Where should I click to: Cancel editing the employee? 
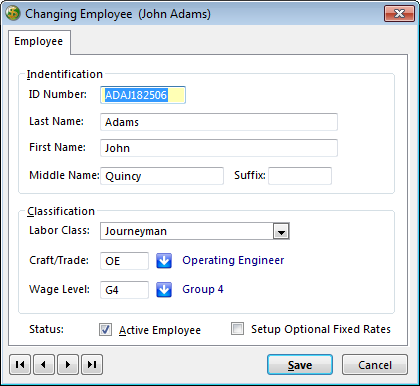[375, 365]
